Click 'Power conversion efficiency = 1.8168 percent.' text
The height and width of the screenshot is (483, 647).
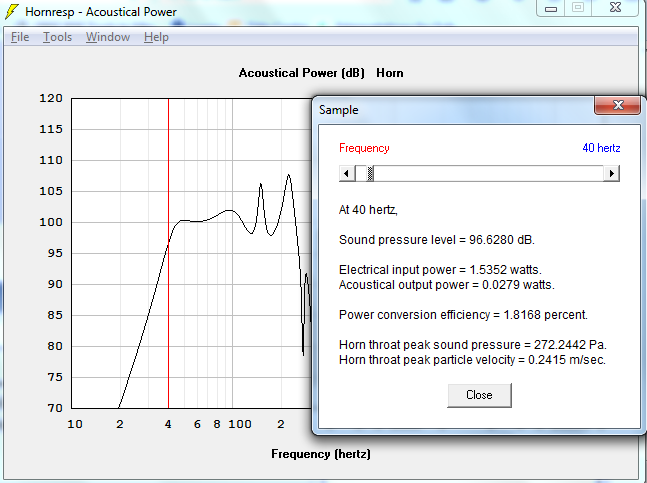pos(463,315)
